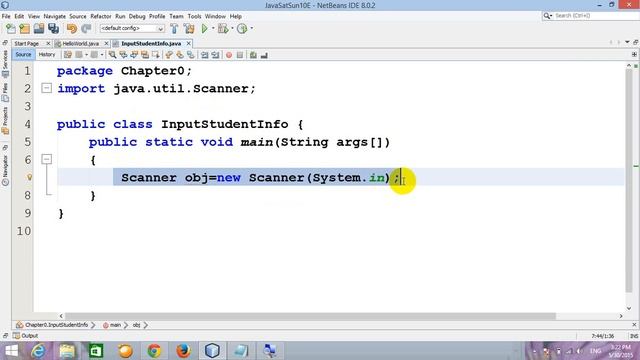640x360 pixels.
Task: Click the Uncomment editor toolbar icon
Action: [x=264, y=55]
